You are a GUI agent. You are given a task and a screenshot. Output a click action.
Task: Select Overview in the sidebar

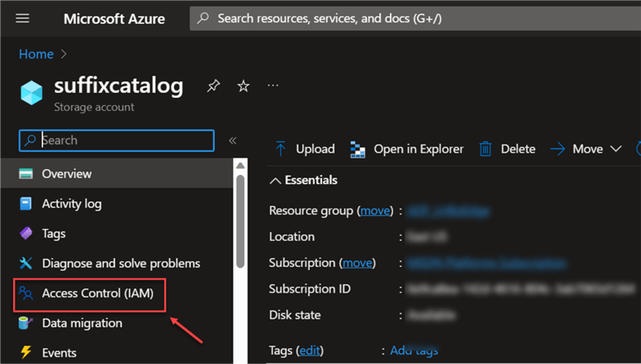(67, 174)
